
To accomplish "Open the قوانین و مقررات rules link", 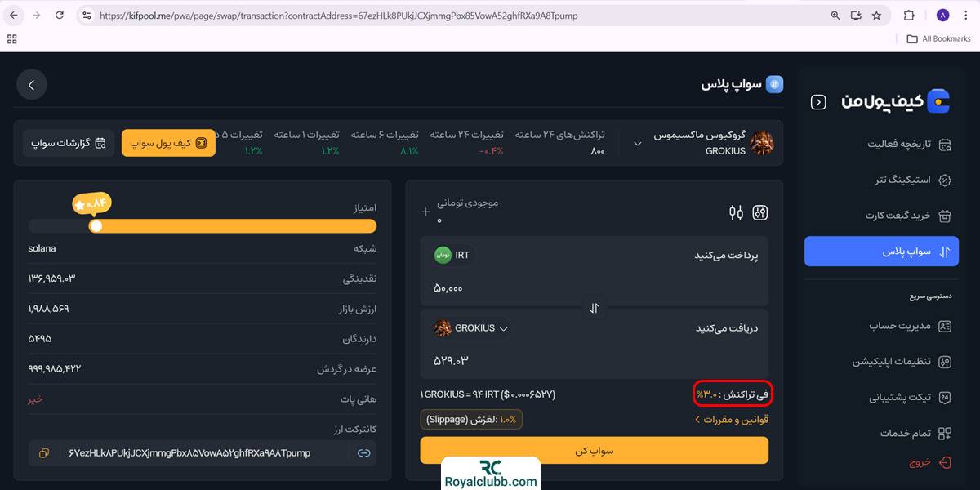I will 731,420.
